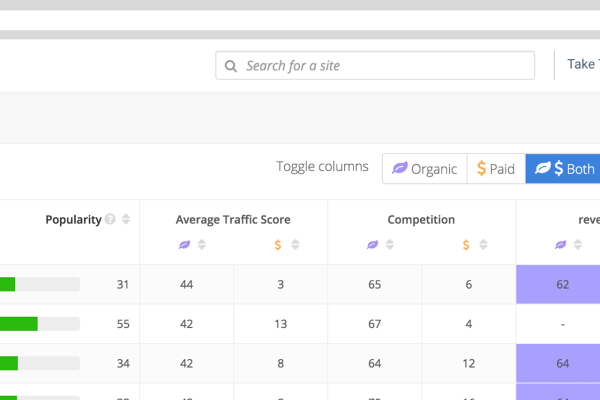The image size is (600, 400).
Task: Sort by organic Competition arrows
Action: coord(389,245)
